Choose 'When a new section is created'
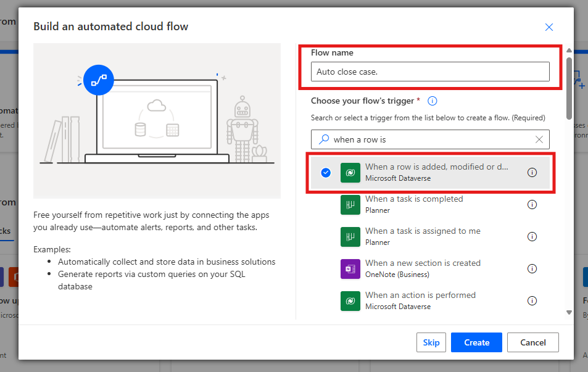This screenshot has height=372, width=588. point(422,263)
